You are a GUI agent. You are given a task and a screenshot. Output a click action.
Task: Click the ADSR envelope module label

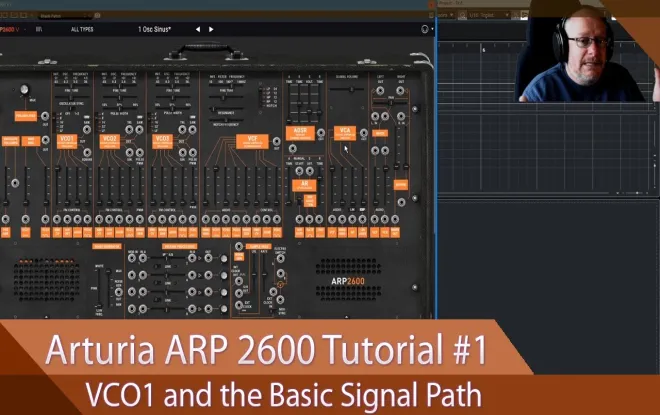[300, 133]
